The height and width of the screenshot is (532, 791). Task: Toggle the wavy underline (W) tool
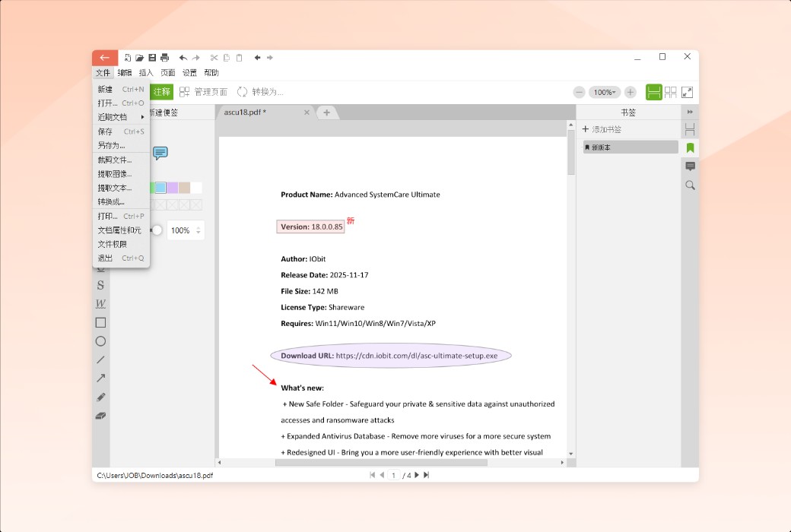pyautogui.click(x=100, y=303)
